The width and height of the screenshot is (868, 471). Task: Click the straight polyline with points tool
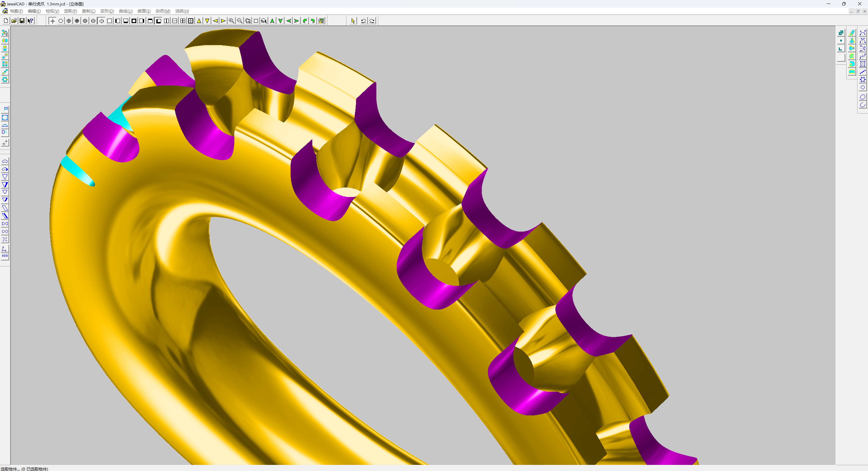click(863, 72)
